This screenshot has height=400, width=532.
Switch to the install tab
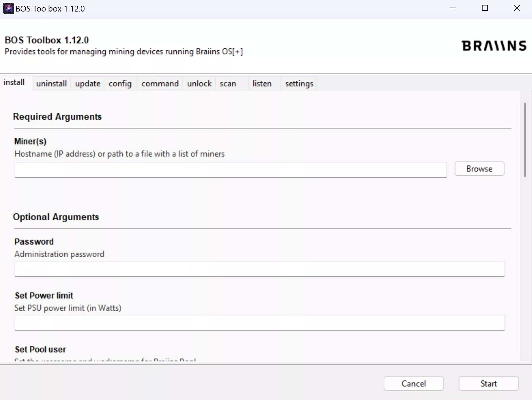14,82
